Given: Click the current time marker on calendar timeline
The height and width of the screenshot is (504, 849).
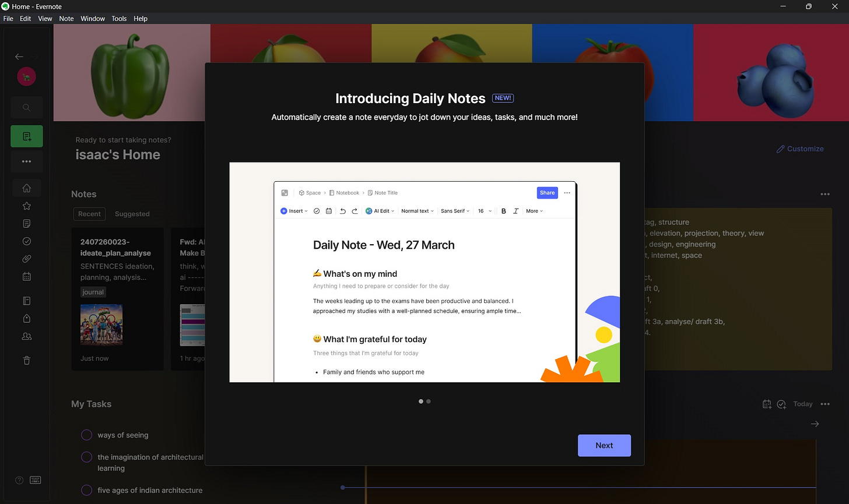Looking at the screenshot, I should (x=343, y=487).
